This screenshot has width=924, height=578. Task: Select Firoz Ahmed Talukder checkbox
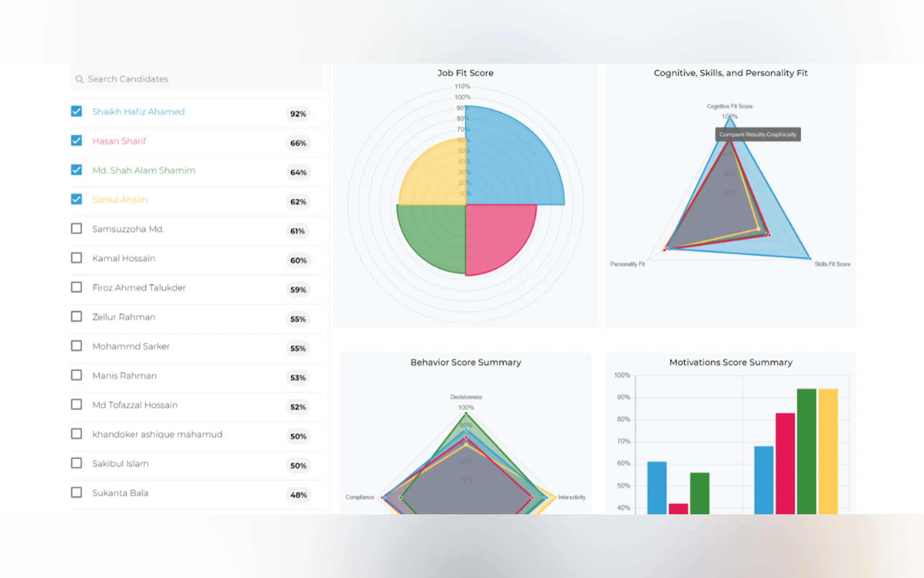76,287
